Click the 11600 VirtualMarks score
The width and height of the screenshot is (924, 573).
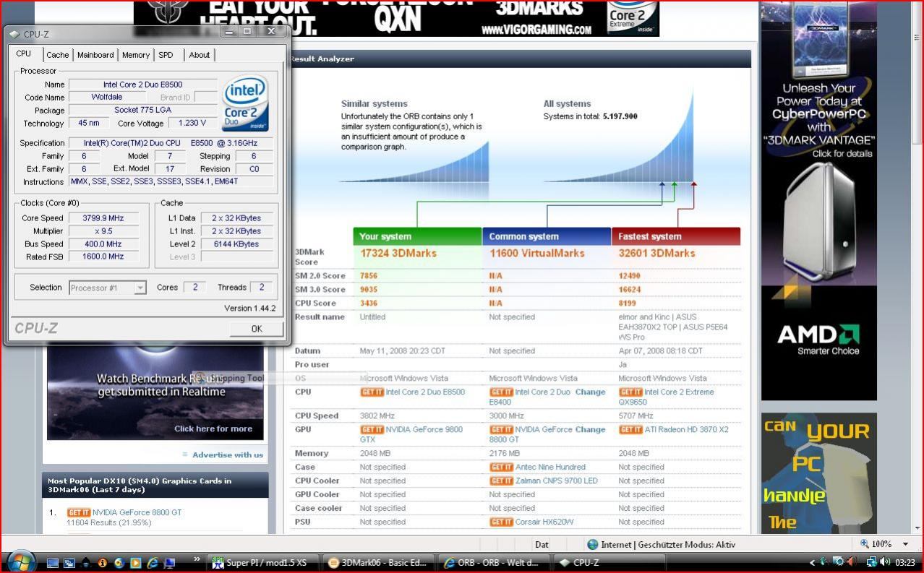click(537, 254)
